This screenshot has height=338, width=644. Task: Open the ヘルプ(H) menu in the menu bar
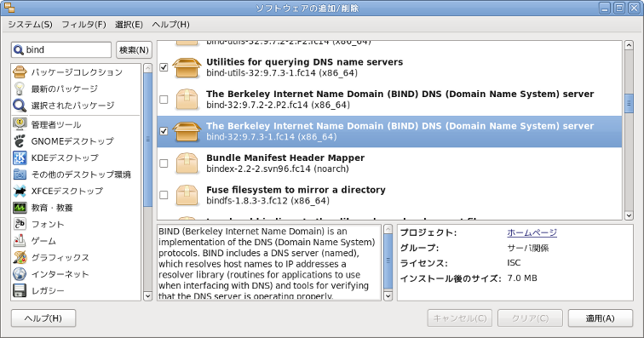pyautogui.click(x=171, y=25)
